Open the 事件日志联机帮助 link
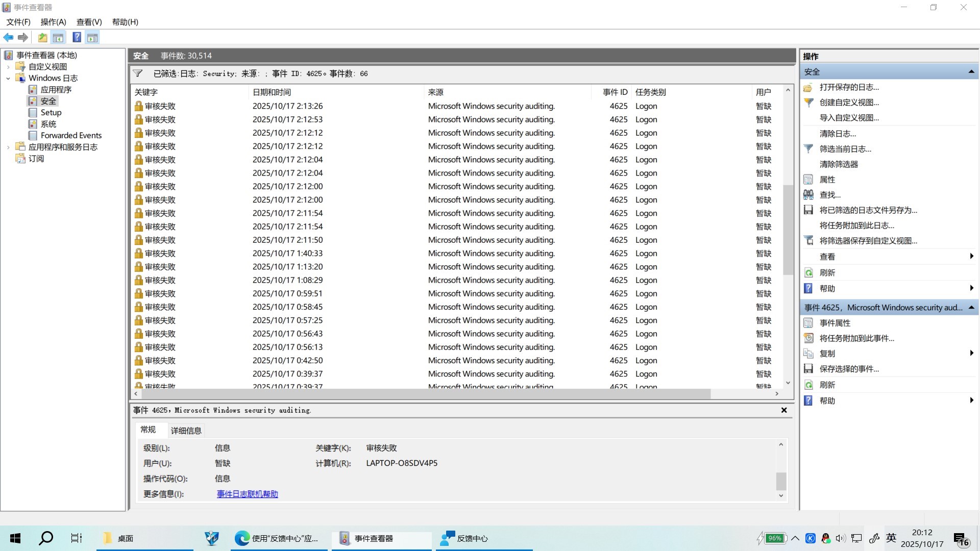 coord(247,494)
